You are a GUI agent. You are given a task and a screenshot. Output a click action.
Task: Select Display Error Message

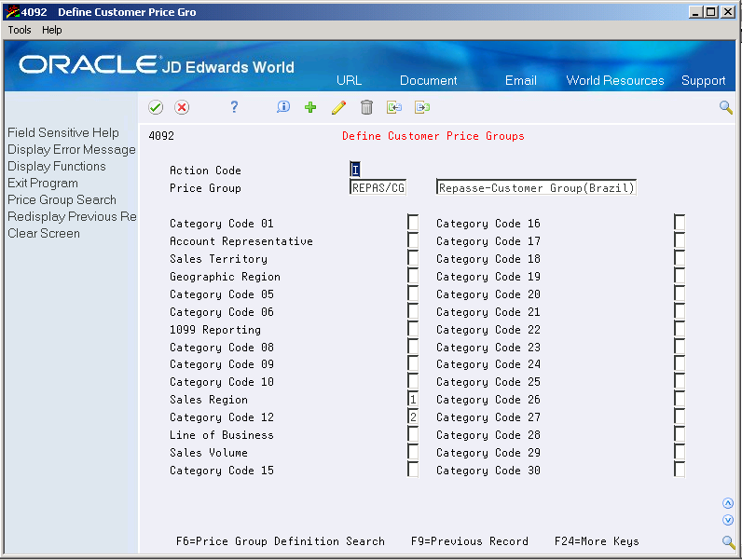72,149
